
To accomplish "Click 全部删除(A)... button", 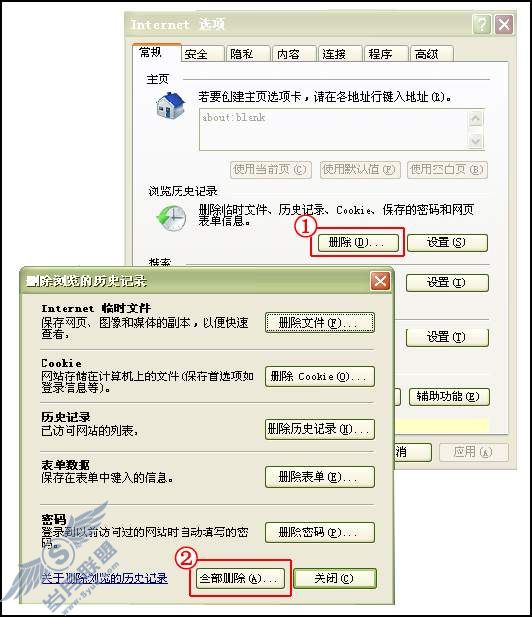I will 240,578.
